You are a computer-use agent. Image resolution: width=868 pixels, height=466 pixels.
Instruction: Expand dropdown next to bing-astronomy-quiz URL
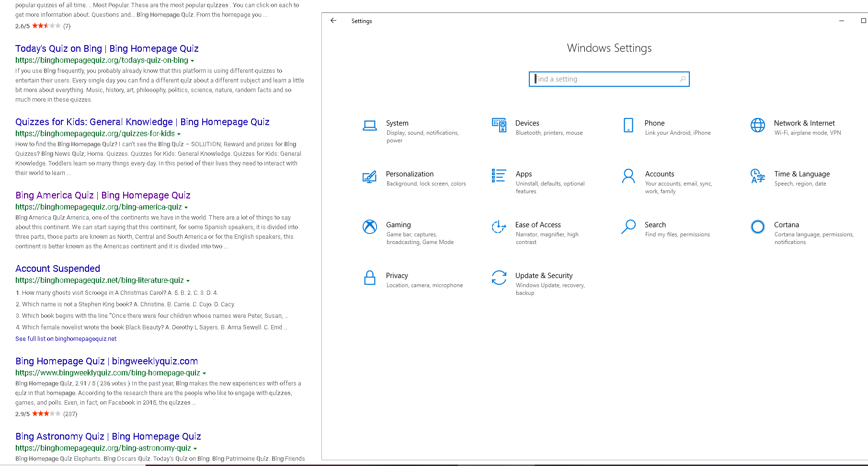(x=195, y=449)
